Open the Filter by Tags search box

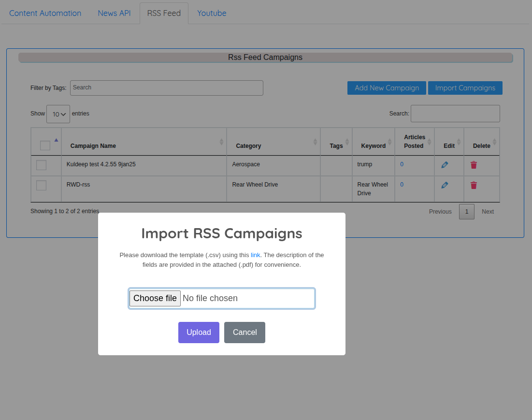click(167, 88)
